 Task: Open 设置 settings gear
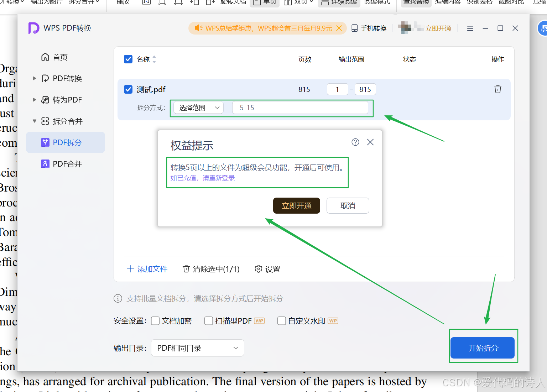point(267,269)
